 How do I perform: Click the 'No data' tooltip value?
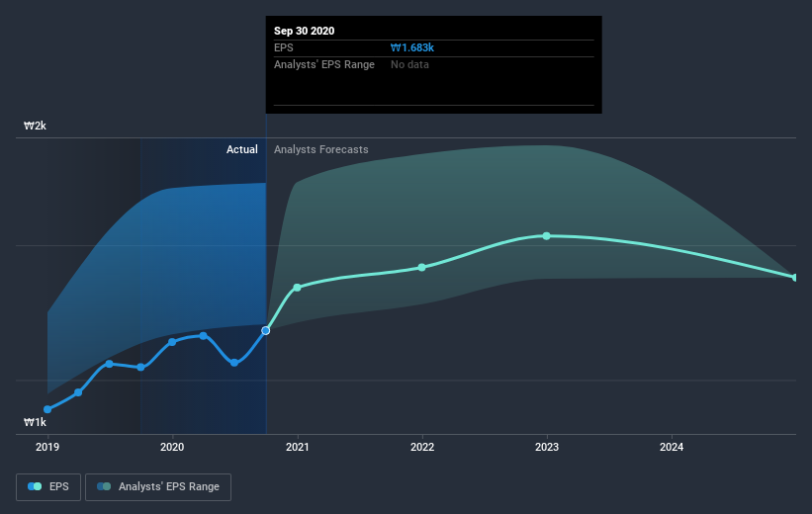point(409,64)
